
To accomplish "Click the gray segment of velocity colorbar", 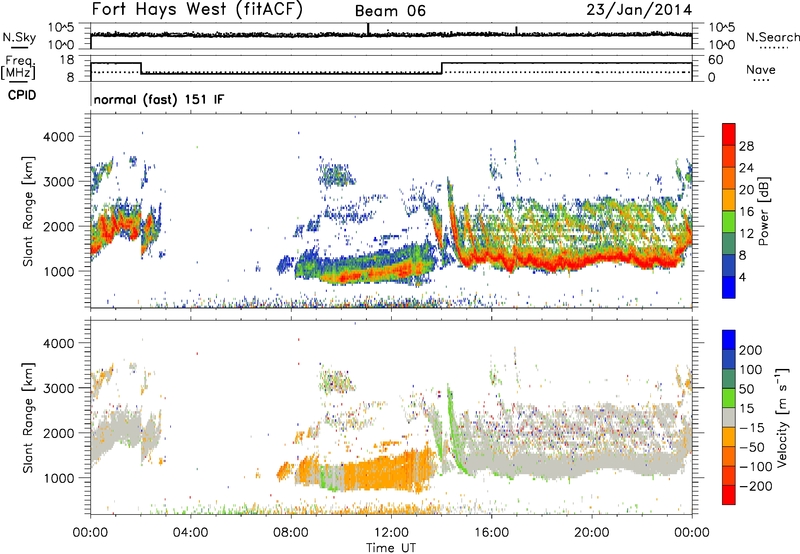I will pyautogui.click(x=729, y=417).
